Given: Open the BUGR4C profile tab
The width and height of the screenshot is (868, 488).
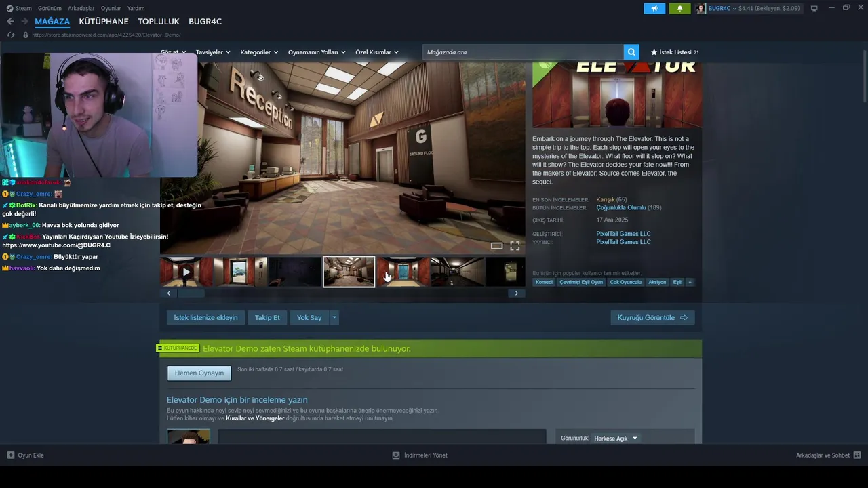Looking at the screenshot, I should click(205, 22).
